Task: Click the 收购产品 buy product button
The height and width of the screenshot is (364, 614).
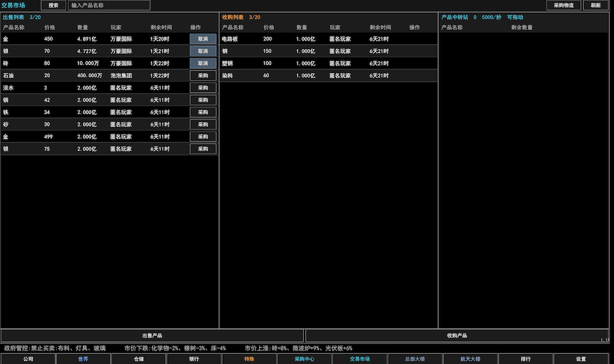Action: tap(457, 335)
